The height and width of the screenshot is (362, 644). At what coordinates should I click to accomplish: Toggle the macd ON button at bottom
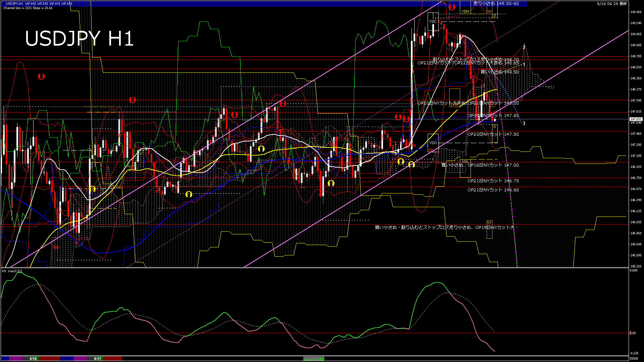tap(314, 359)
